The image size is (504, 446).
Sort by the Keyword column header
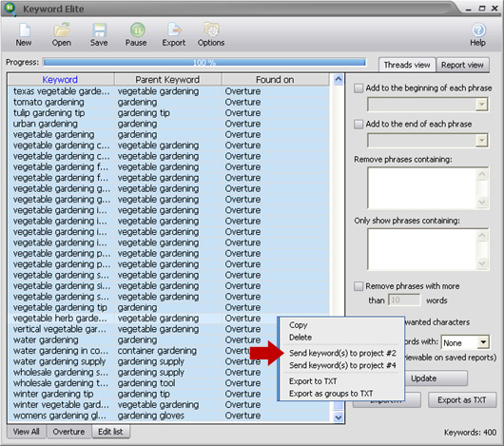[x=60, y=79]
